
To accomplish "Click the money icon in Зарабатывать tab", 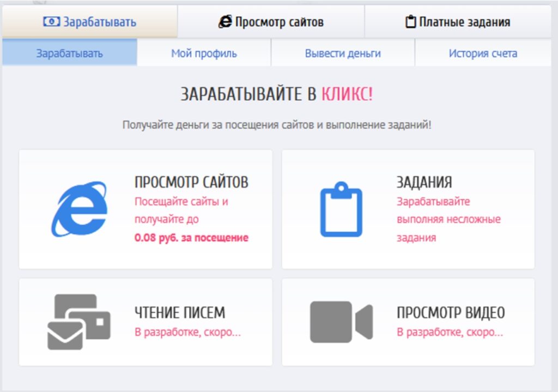I will pyautogui.click(x=52, y=22).
